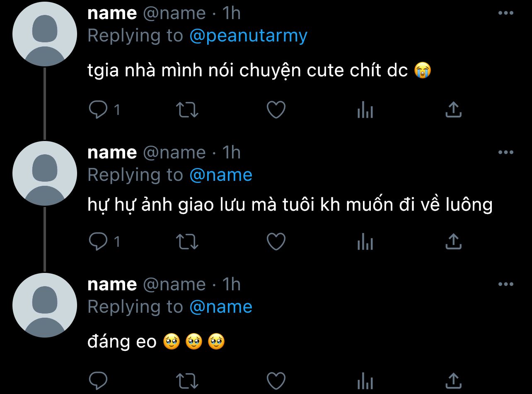
Task: Share the 'tgia nhà mình' tweet
Action: (454, 110)
